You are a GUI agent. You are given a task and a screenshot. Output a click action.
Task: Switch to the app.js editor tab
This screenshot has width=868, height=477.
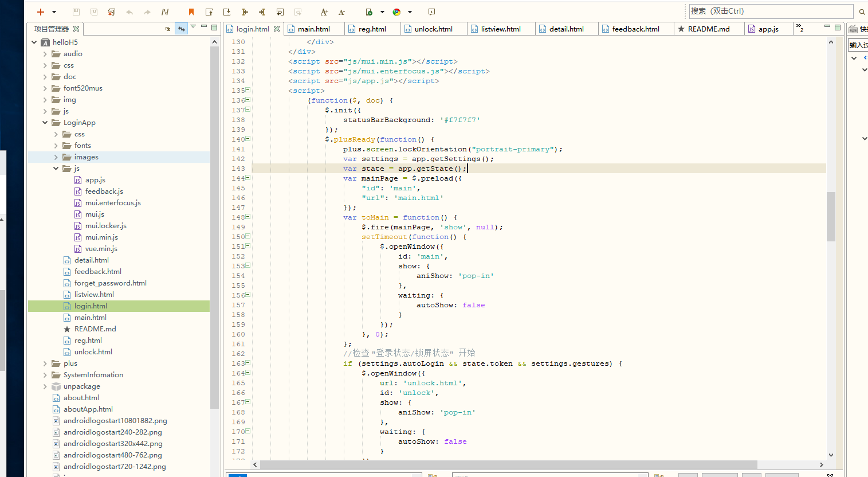click(x=768, y=29)
